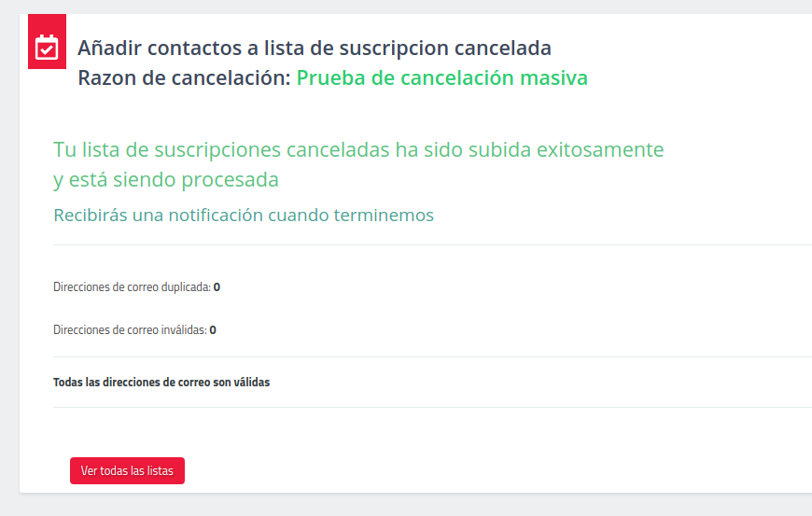Click the duplicate addresses count value 0
The height and width of the screenshot is (516, 812).
pos(217,287)
